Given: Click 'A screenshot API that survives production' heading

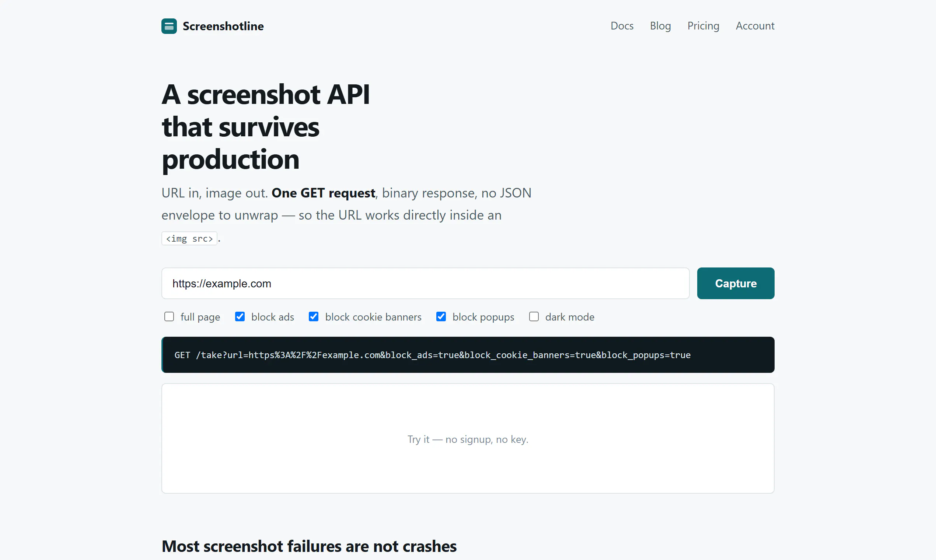Looking at the screenshot, I should point(266,127).
